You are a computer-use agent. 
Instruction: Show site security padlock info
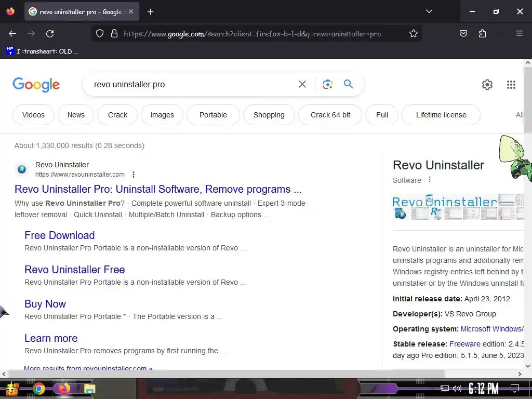[x=114, y=34]
